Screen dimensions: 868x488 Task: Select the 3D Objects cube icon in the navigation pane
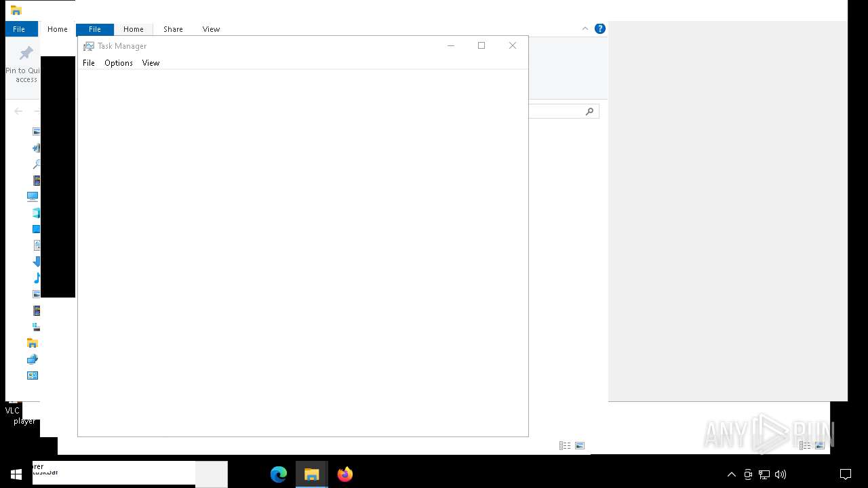(37, 213)
